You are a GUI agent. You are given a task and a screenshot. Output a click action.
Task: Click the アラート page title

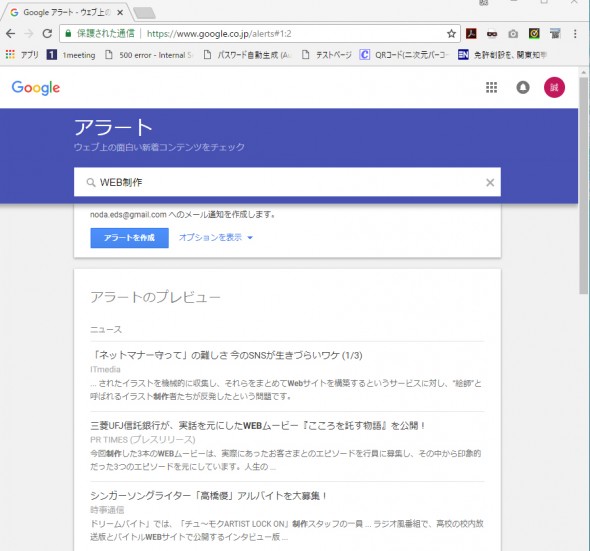click(113, 127)
